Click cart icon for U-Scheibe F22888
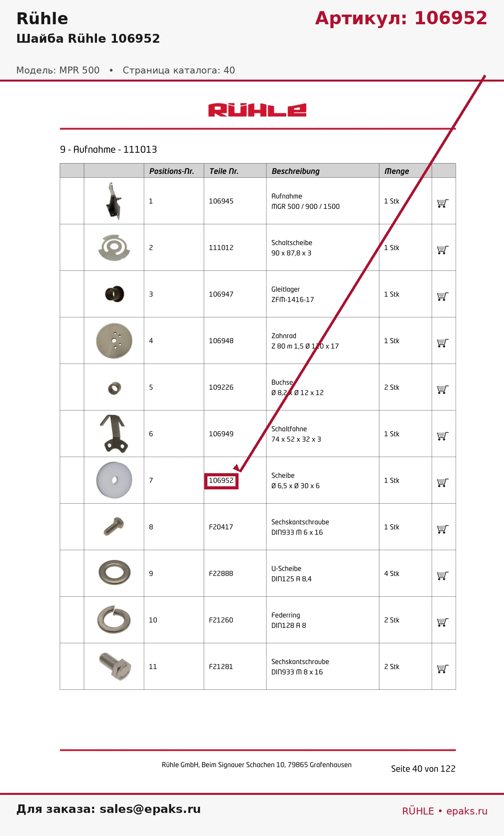This screenshot has width=504, height=836. [443, 576]
